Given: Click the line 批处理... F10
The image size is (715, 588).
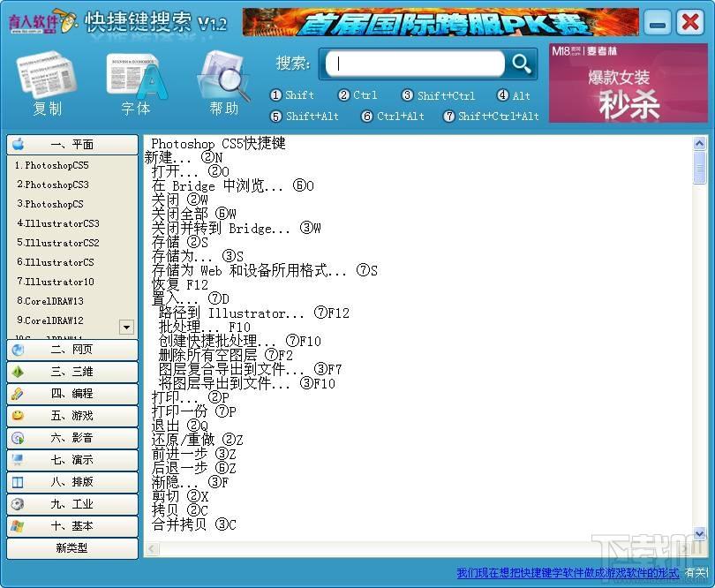Looking at the screenshot, I should coord(204,327).
